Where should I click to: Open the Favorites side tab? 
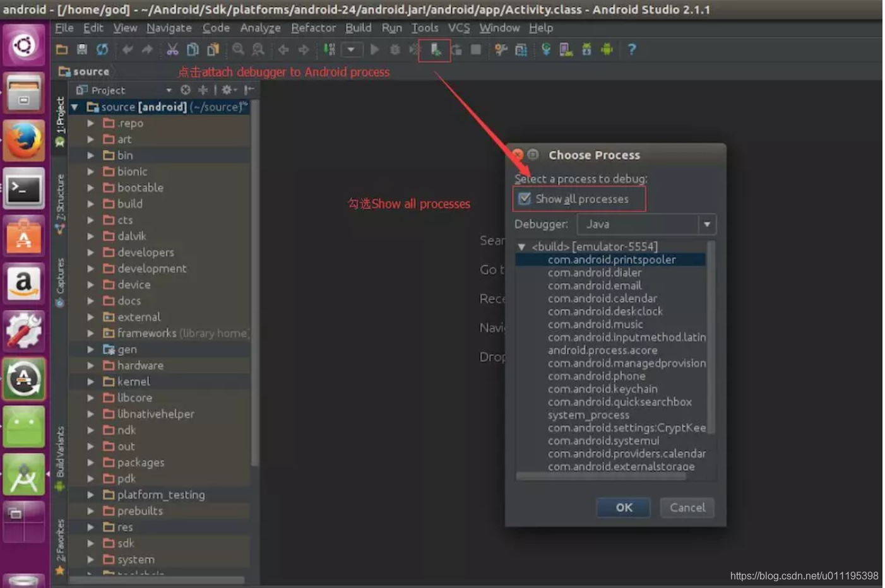tap(60, 546)
